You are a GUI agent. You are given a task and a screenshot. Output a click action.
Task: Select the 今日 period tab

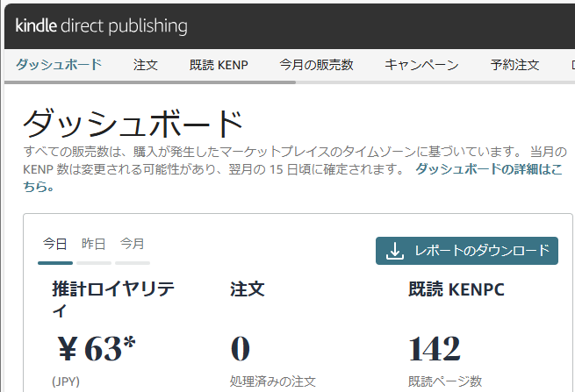tap(55, 244)
